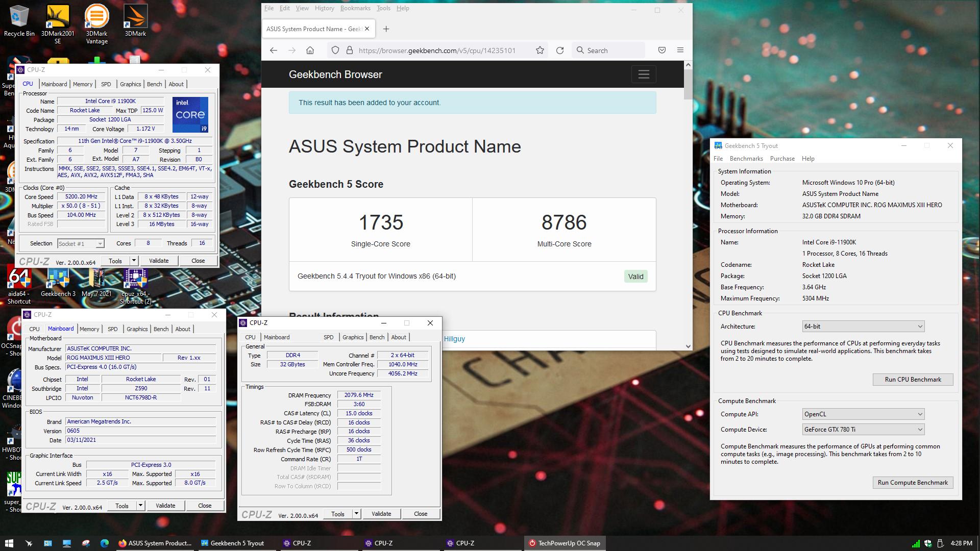The image size is (980, 551).
Task: Open Microsoft Edge from the taskbar
Action: click(105, 543)
